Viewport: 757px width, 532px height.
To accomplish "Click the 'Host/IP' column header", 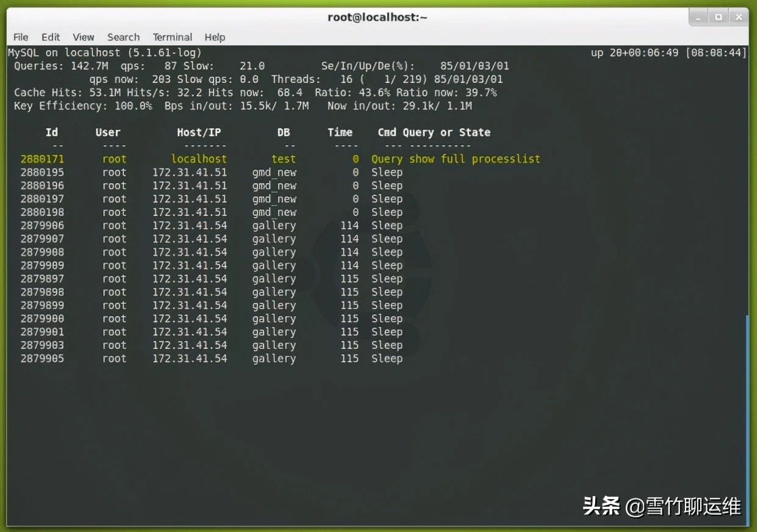I will click(x=198, y=132).
